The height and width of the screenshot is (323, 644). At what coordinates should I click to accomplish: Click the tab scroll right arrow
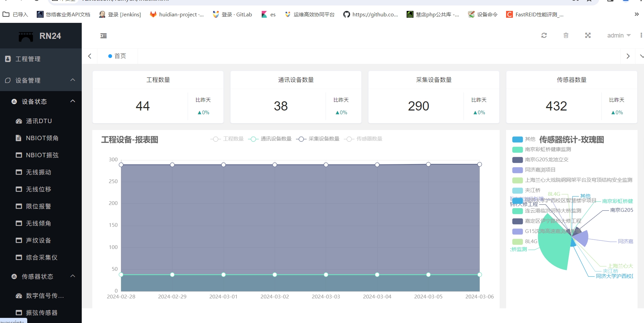[628, 56]
